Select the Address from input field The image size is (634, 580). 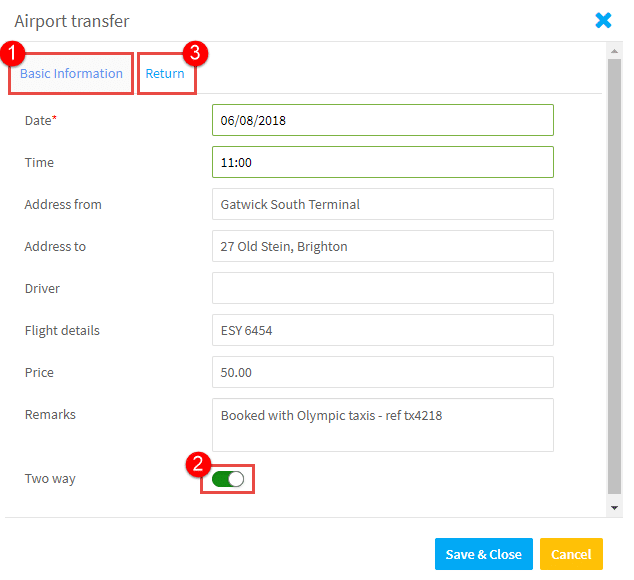(383, 204)
